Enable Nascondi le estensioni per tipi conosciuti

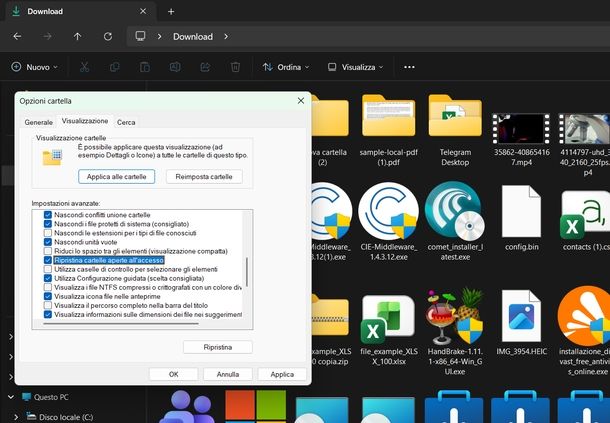pos(48,233)
